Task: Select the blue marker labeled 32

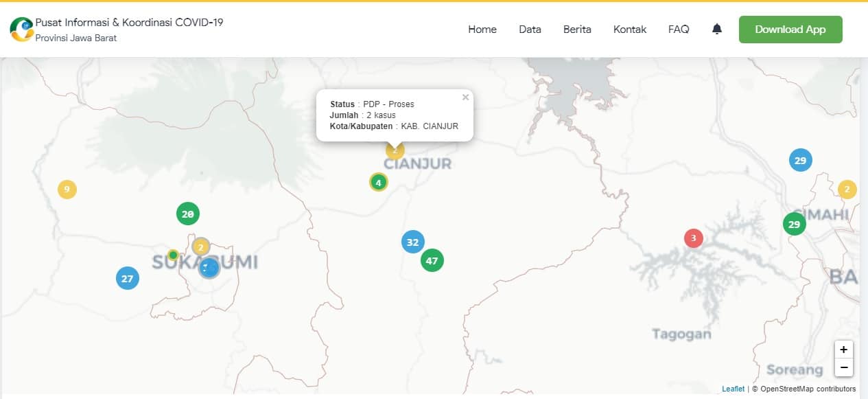Action: (412, 242)
